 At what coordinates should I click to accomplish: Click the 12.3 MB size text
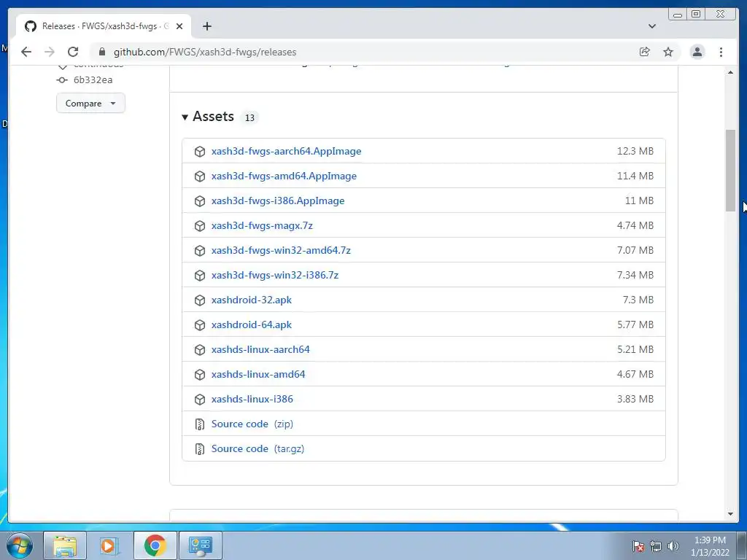[x=635, y=151]
